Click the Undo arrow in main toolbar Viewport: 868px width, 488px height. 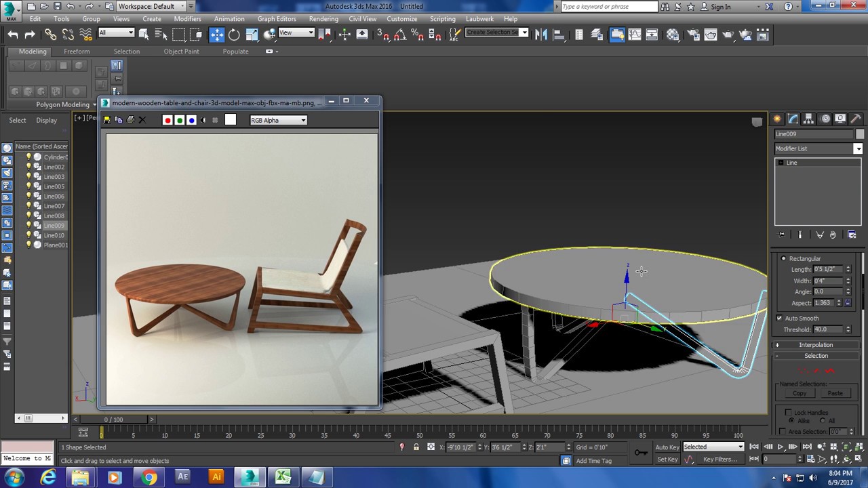13,35
